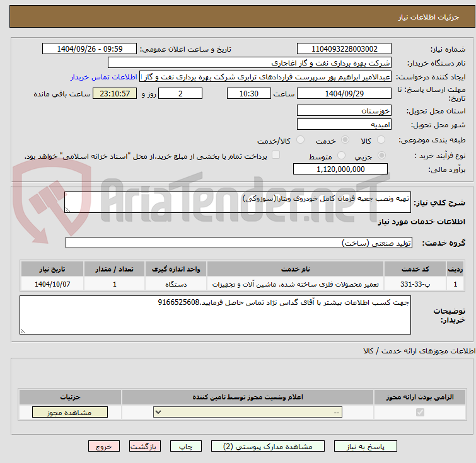Click the remaining time countdown 23:10:57
This screenshot has width=476, height=463.
[x=115, y=93]
